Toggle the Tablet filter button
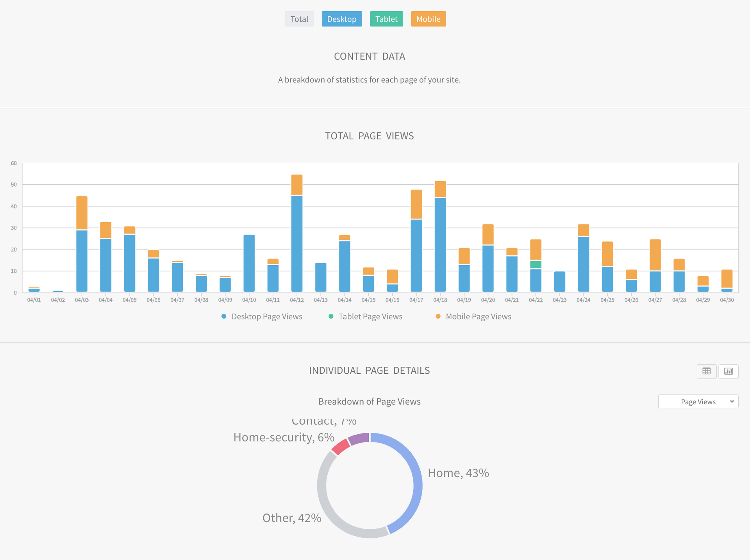750x560 pixels. pos(386,19)
